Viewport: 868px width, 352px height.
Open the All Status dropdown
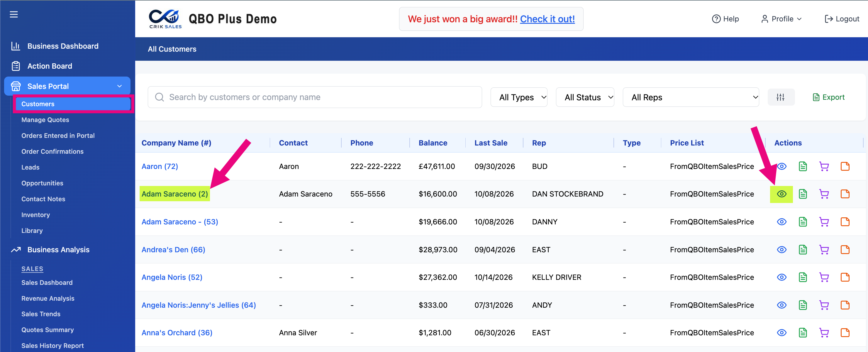(585, 97)
